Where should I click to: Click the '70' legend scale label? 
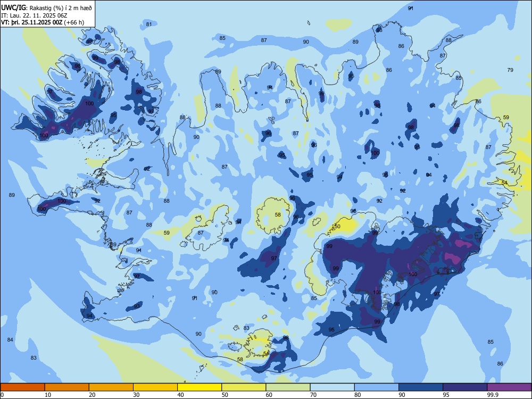(313, 395)
